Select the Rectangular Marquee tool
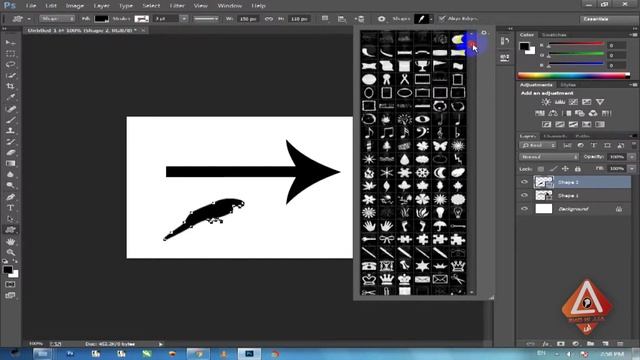Image resolution: width=640 pixels, height=360 pixels. point(11,54)
